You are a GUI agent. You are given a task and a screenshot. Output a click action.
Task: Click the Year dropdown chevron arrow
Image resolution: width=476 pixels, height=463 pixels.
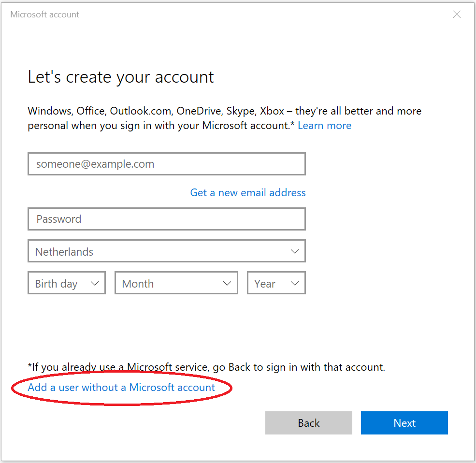[295, 284]
